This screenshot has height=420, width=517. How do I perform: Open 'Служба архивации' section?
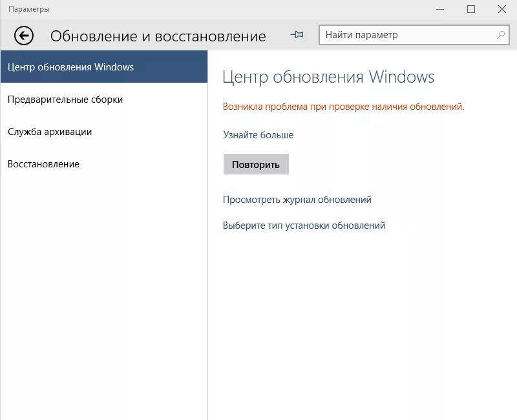coord(104,132)
